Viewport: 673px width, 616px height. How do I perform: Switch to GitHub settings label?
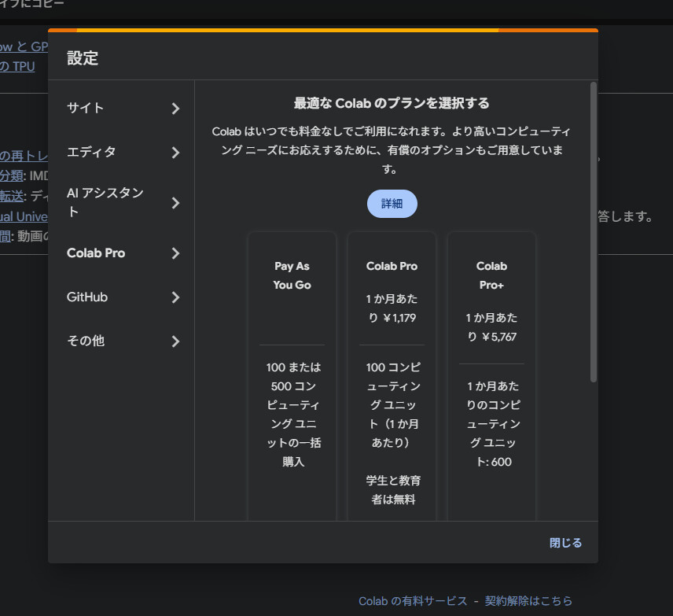[87, 297]
